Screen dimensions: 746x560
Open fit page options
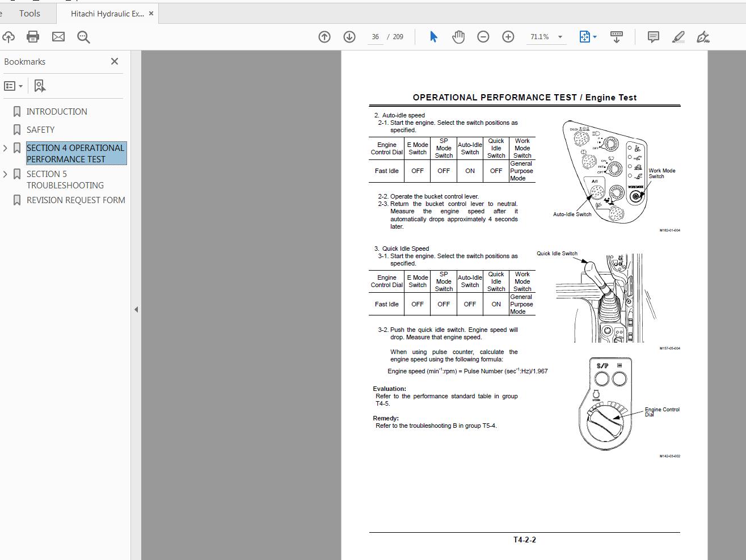coord(588,37)
